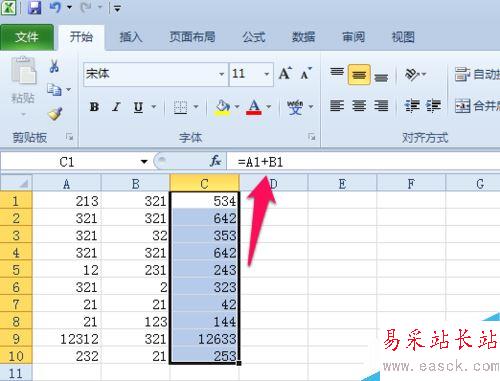Toggle Italic formatting
This screenshot has height=381, width=500.
pyautogui.click(x=116, y=107)
